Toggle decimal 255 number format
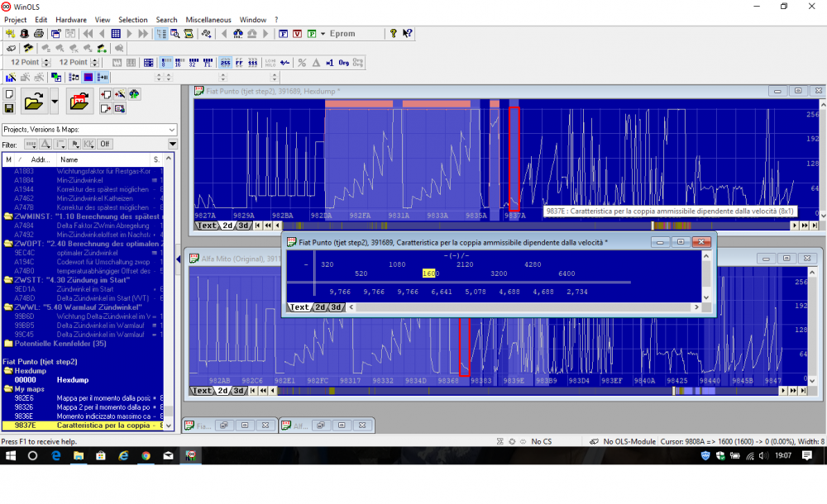827x504 pixels. click(225, 63)
